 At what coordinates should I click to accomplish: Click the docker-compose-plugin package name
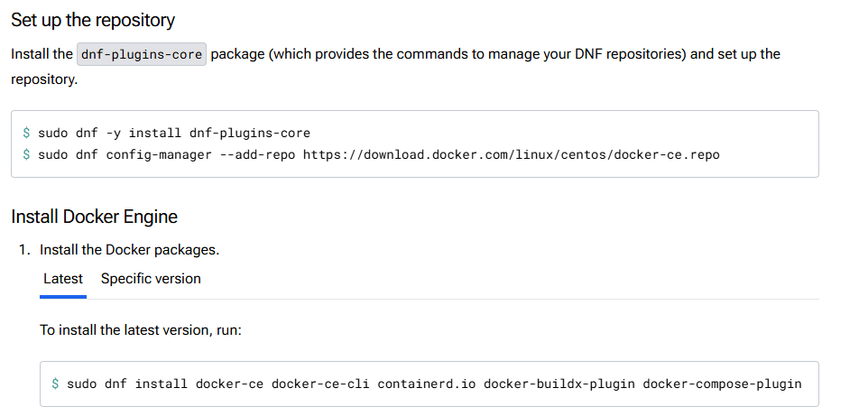click(722, 384)
